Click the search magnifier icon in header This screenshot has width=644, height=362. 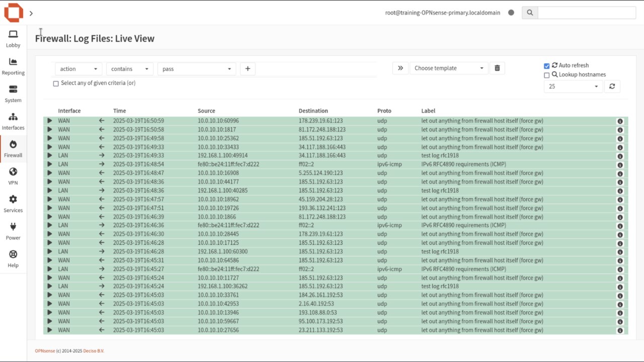point(530,13)
